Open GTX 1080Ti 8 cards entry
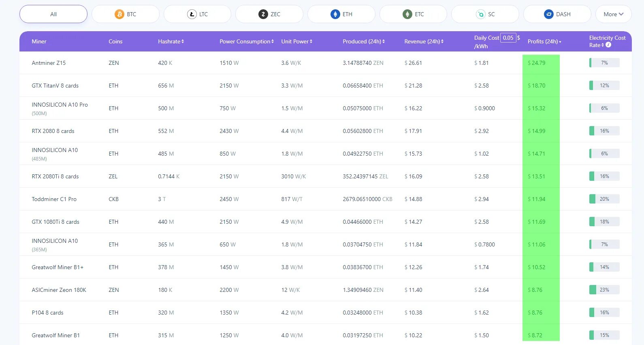Screen dimensions: 644x345 click(x=55, y=222)
